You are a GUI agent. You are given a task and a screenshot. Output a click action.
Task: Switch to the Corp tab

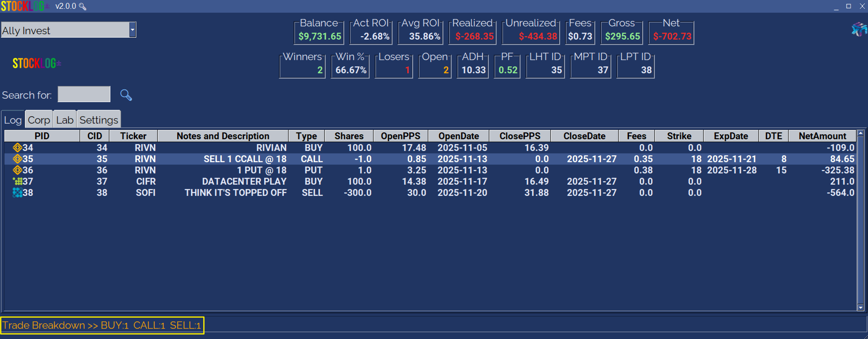tap(39, 120)
